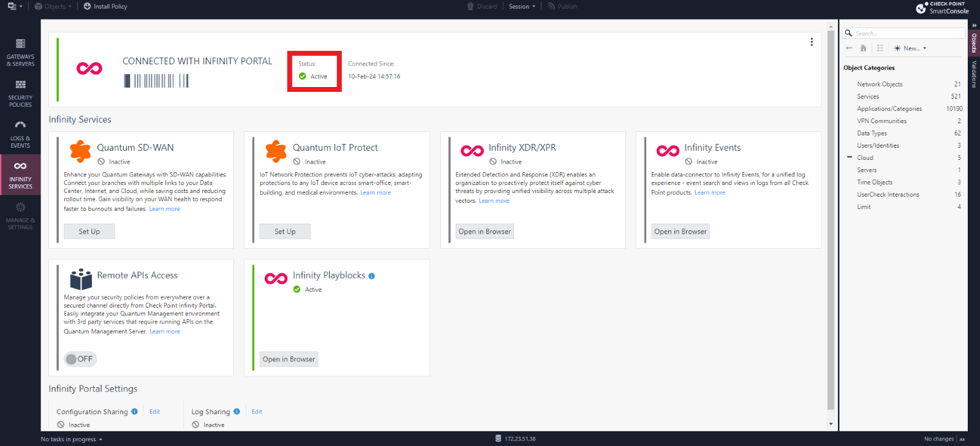This screenshot has width=980, height=446.
Task: Select Infinity Services in sidebar
Action: click(20, 175)
